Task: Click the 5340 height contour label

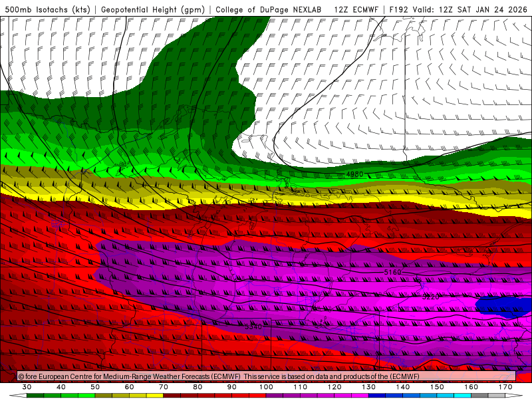Action: (x=253, y=327)
